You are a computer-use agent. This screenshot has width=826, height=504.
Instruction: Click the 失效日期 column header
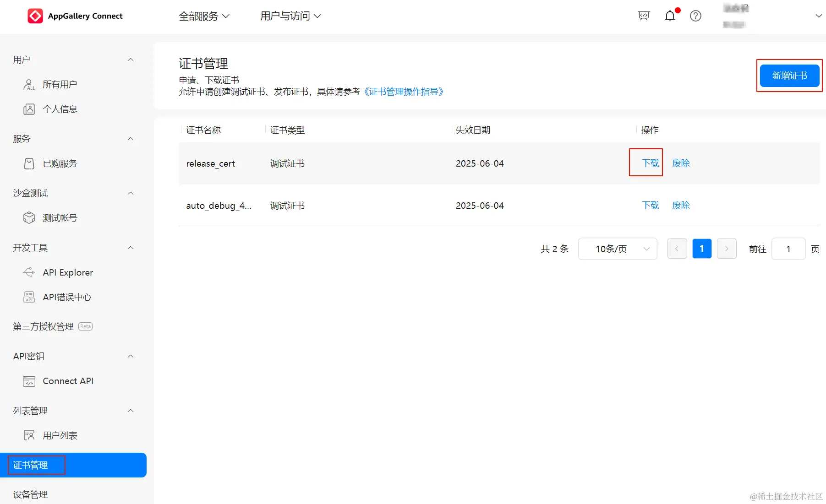click(x=473, y=130)
